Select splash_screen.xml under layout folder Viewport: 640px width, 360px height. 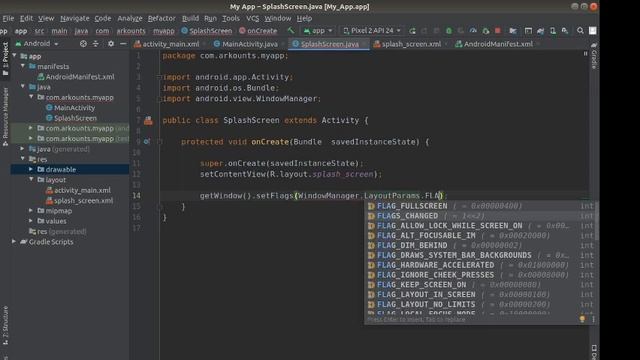point(79,200)
